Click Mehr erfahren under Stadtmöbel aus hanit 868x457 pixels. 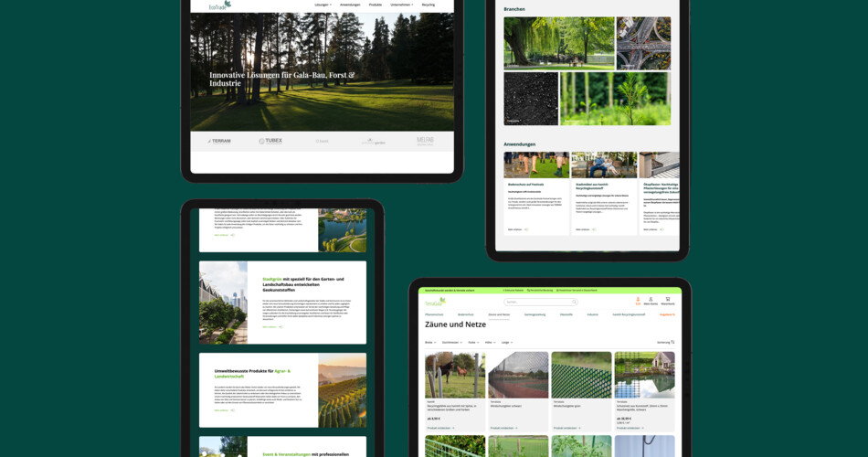[586, 229]
